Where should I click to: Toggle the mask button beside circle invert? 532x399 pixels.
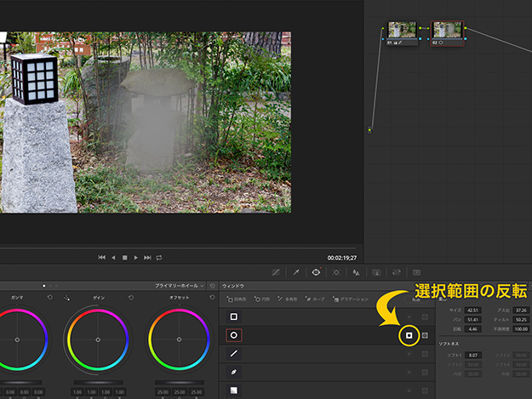425,335
